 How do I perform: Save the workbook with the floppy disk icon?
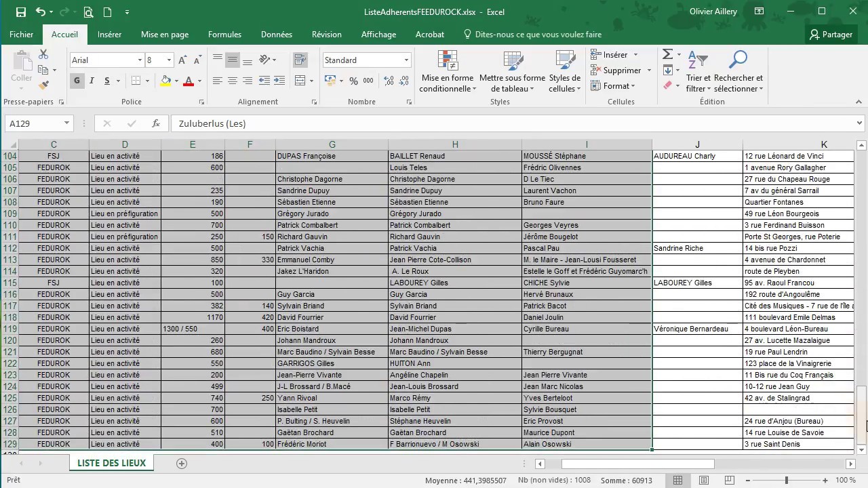pyautogui.click(x=20, y=12)
